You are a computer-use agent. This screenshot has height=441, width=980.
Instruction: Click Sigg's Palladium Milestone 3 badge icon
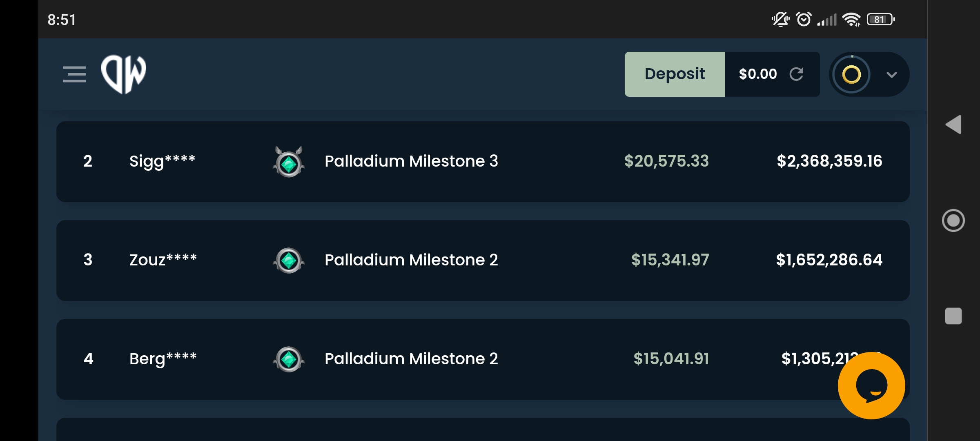pos(289,162)
